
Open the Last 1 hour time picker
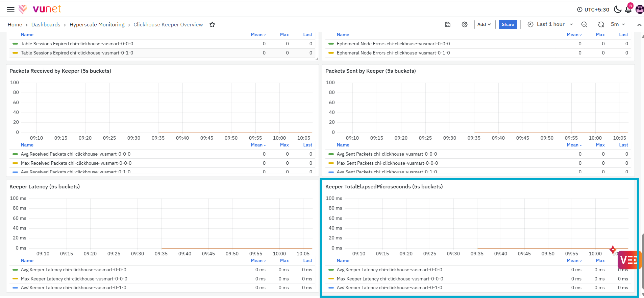pos(550,24)
